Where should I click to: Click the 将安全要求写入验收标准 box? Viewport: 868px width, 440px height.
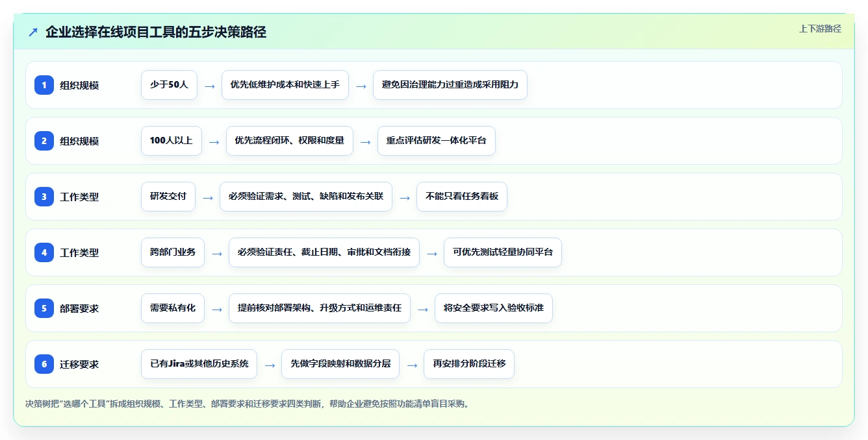point(494,308)
